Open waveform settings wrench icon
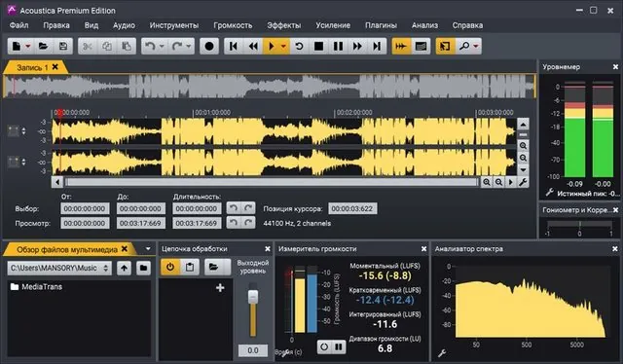Viewport: 623px width, 364px height. coord(523,182)
